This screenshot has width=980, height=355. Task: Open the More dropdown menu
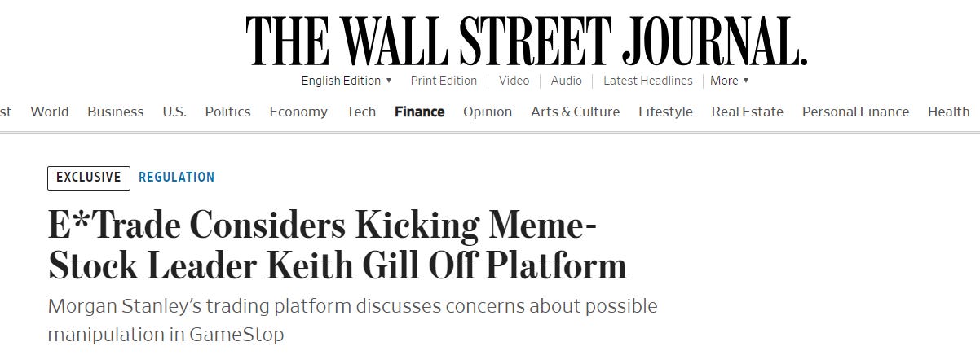[x=729, y=81]
